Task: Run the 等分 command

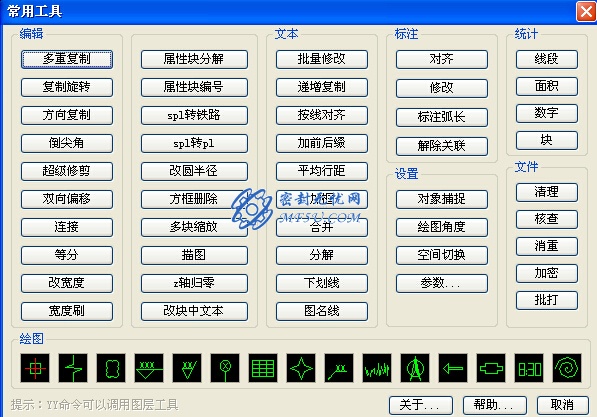Action: pyautogui.click(x=67, y=255)
